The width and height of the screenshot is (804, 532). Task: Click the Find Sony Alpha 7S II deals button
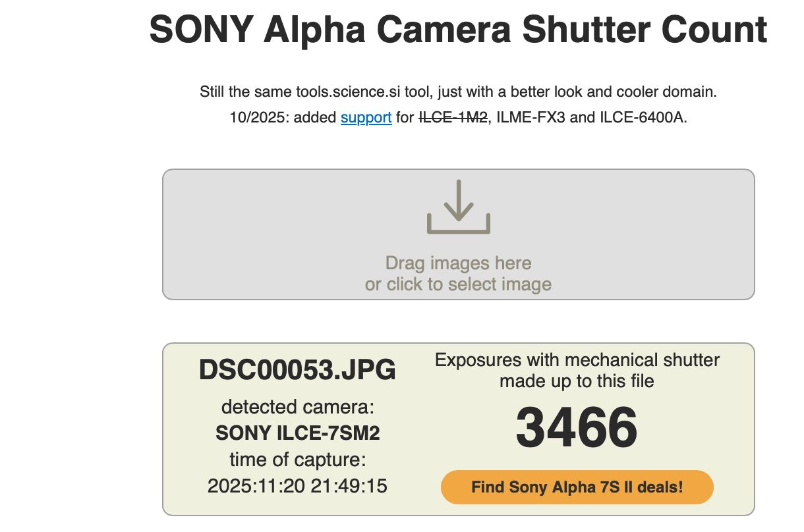coord(577,487)
